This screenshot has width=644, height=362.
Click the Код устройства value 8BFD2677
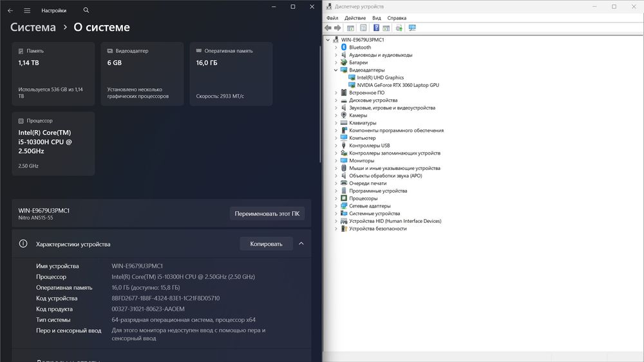click(166, 298)
